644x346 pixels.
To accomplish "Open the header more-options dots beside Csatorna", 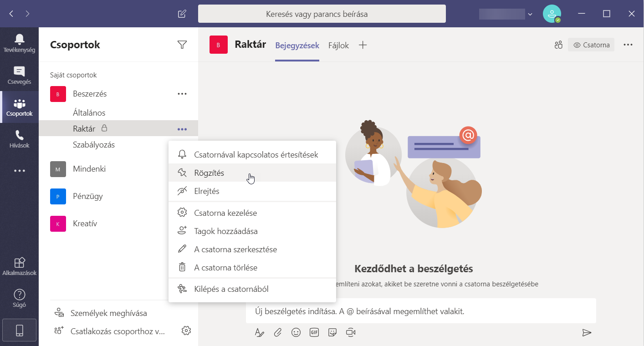I will point(628,45).
